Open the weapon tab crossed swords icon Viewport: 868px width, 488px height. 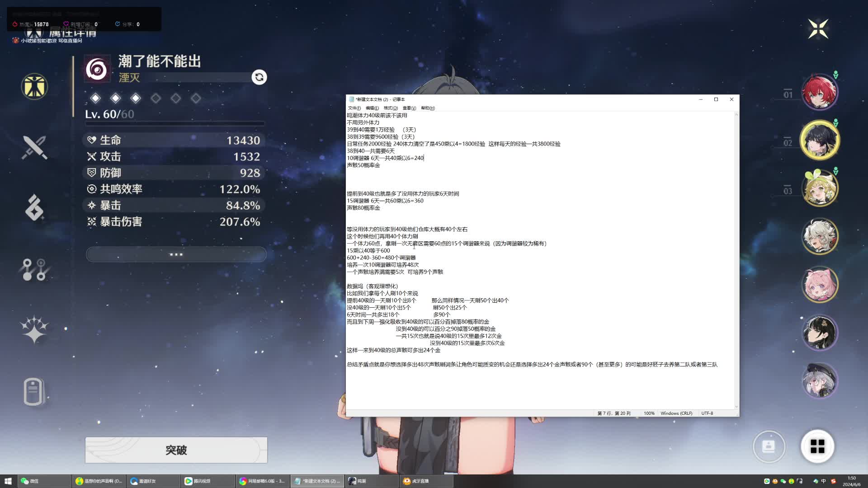click(x=34, y=147)
